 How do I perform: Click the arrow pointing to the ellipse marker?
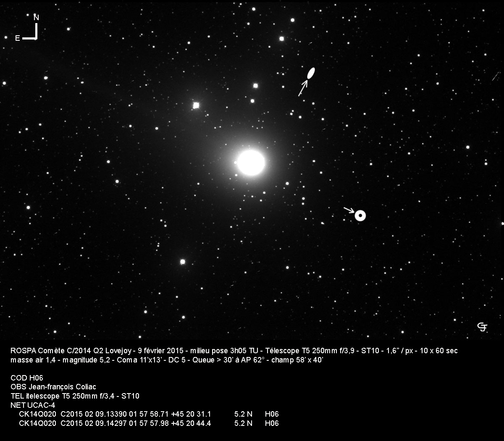(x=303, y=88)
